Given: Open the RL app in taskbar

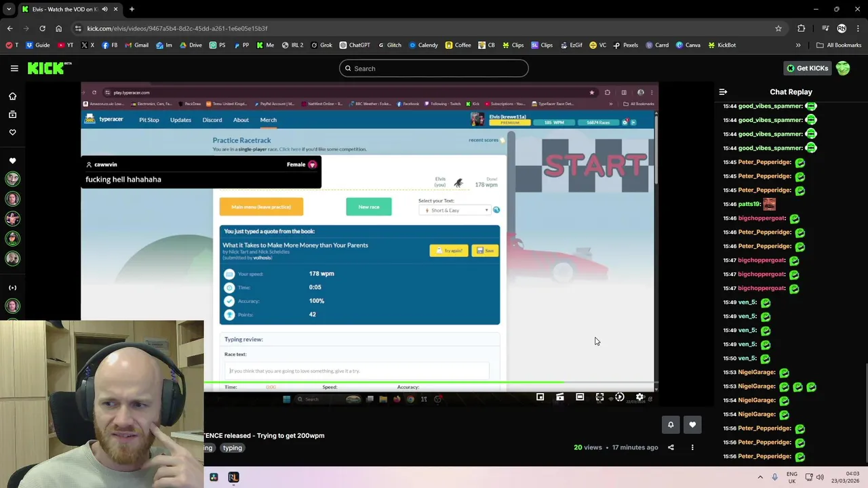Looking at the screenshot, I should pos(233,477).
